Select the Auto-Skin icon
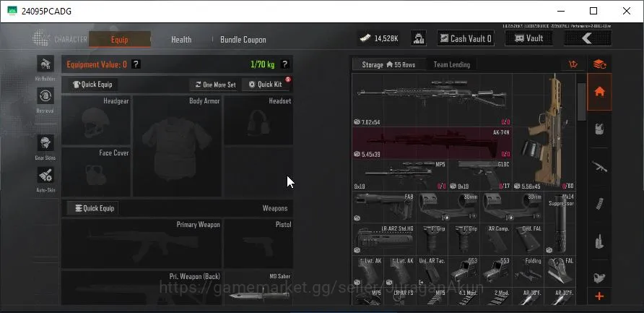This screenshot has width=644, height=313. point(45,175)
